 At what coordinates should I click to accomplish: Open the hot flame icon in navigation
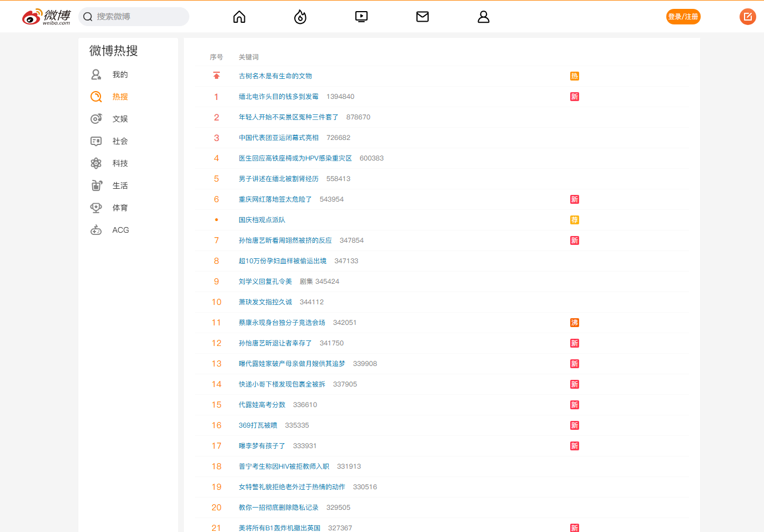click(300, 17)
